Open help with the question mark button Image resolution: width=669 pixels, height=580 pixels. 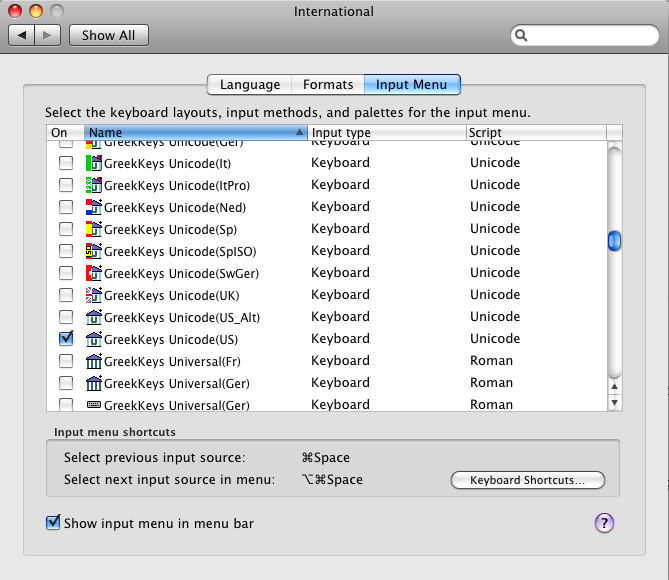pyautogui.click(x=604, y=523)
